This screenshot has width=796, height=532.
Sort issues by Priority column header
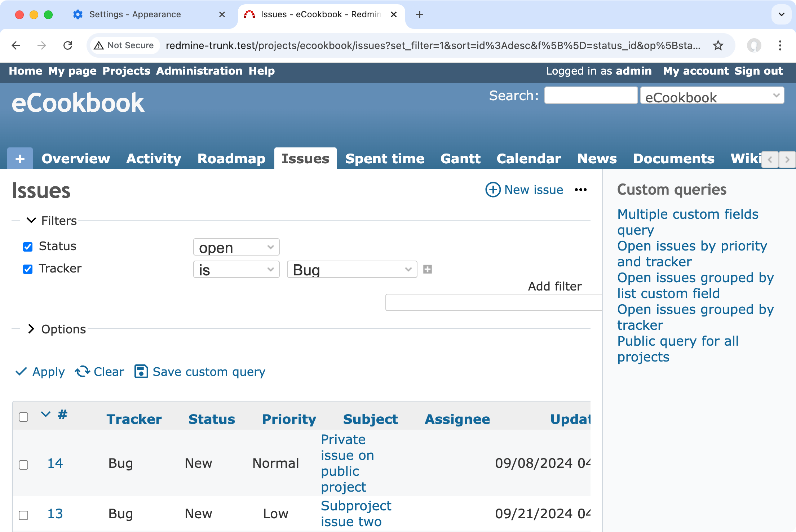click(289, 419)
